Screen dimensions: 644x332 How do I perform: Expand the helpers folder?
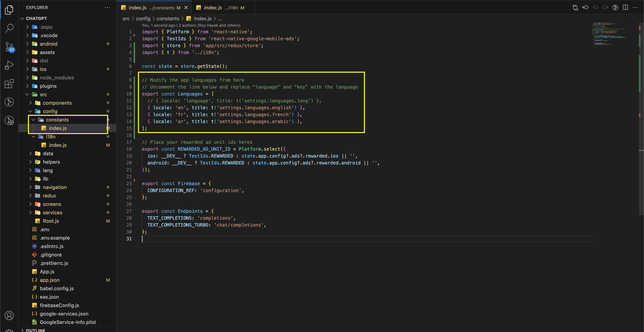click(67, 162)
